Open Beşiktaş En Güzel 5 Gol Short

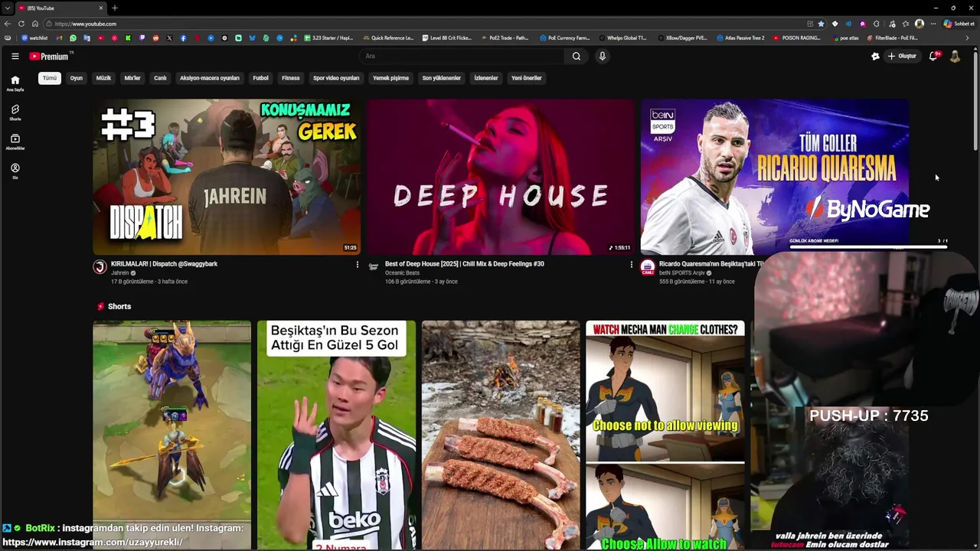(x=336, y=435)
